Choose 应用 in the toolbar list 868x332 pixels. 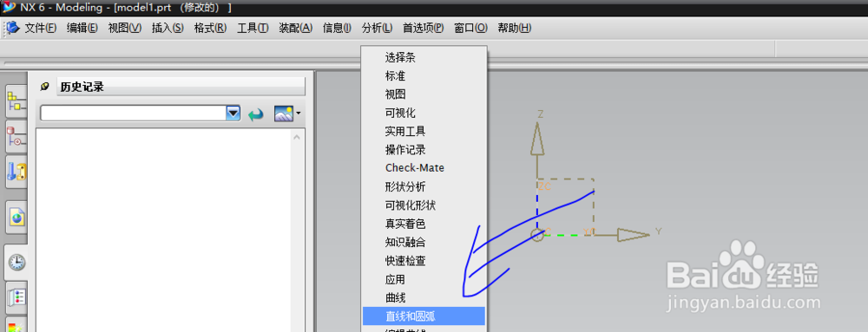tap(424, 279)
